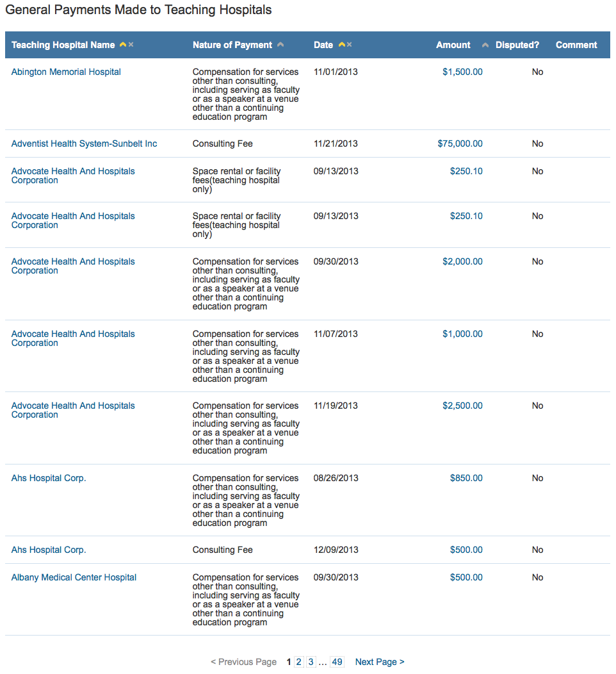Sort by Nature of Payment using the arrow icon
Image resolution: width=616 pixels, height=674 pixels.
point(280,45)
